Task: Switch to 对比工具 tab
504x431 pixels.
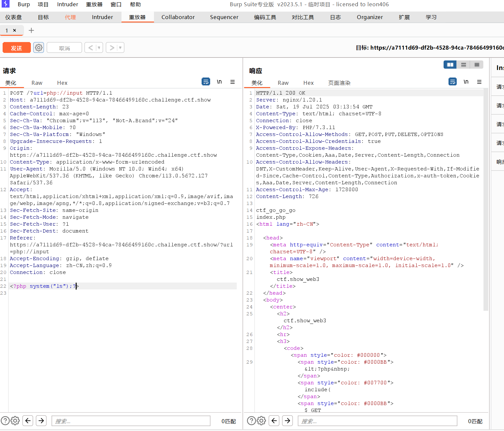Action: pyautogui.click(x=303, y=17)
